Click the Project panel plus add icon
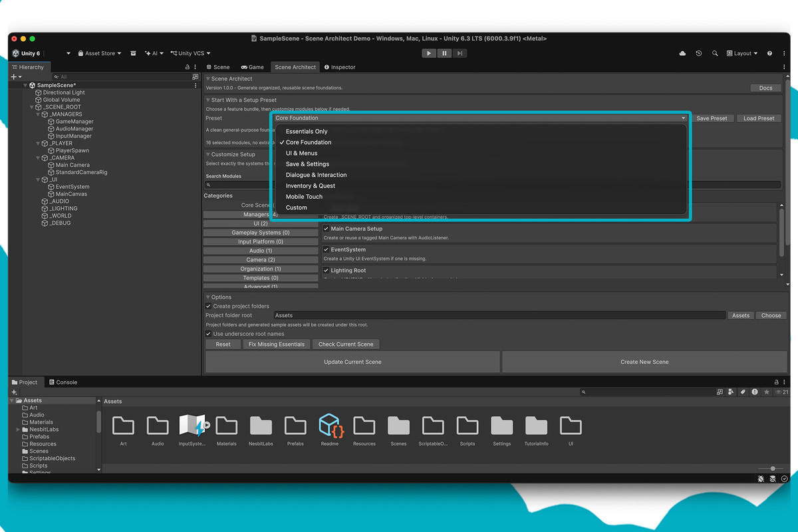The width and height of the screenshot is (798, 532). pos(14,392)
